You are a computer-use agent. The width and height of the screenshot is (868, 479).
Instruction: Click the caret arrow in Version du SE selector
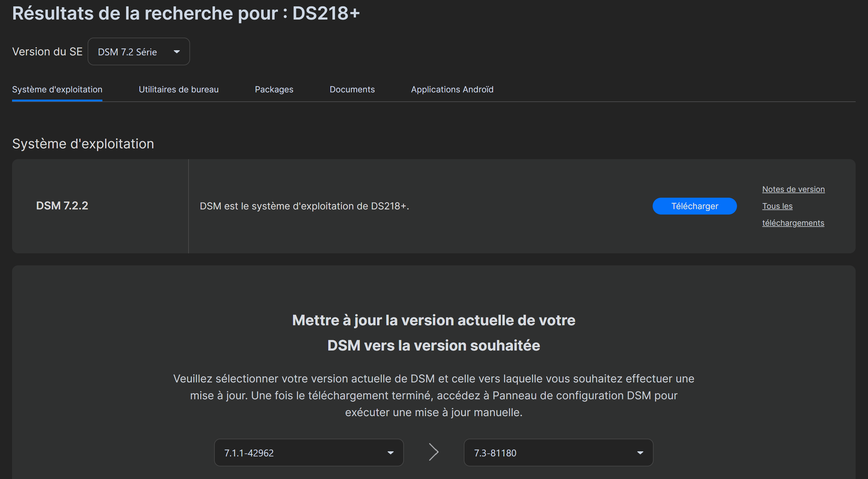pos(176,52)
